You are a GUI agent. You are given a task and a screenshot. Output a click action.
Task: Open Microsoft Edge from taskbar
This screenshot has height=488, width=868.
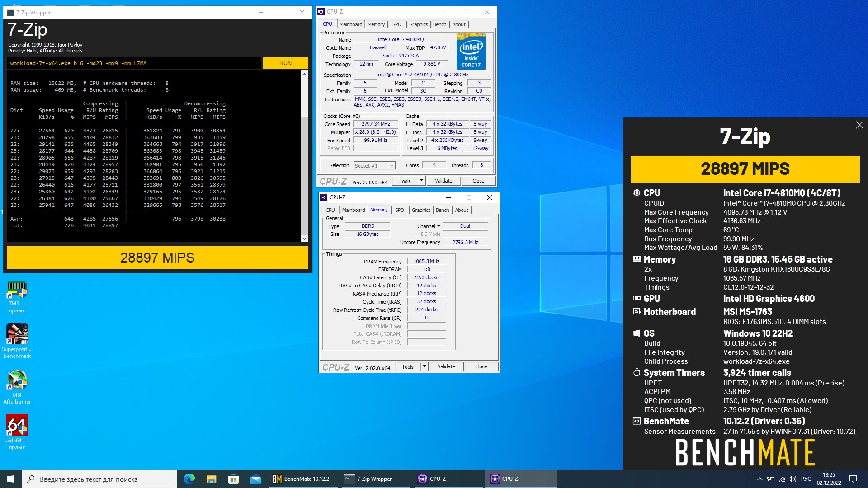click(189, 479)
